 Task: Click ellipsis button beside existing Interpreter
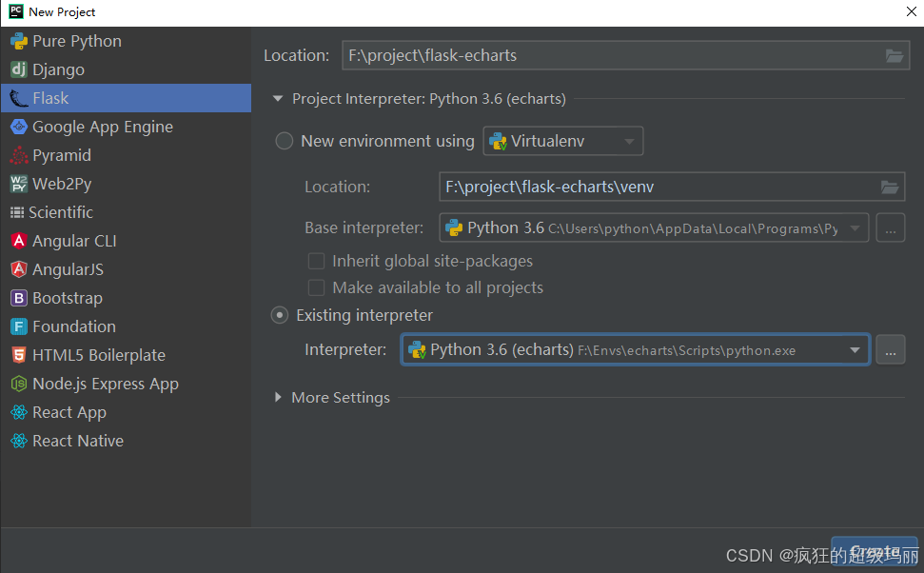tap(891, 350)
